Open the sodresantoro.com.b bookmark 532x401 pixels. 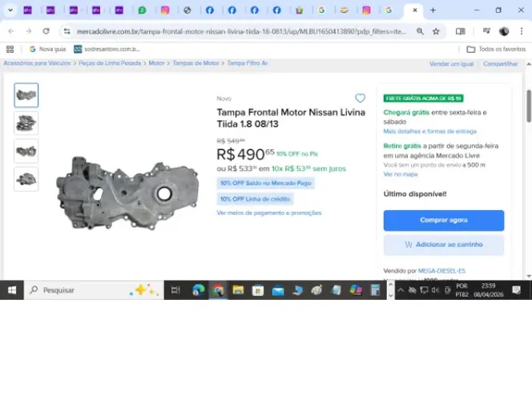pos(107,49)
